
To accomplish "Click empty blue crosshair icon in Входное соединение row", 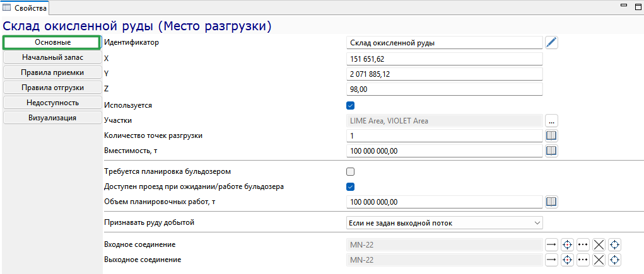I will click(614, 245).
